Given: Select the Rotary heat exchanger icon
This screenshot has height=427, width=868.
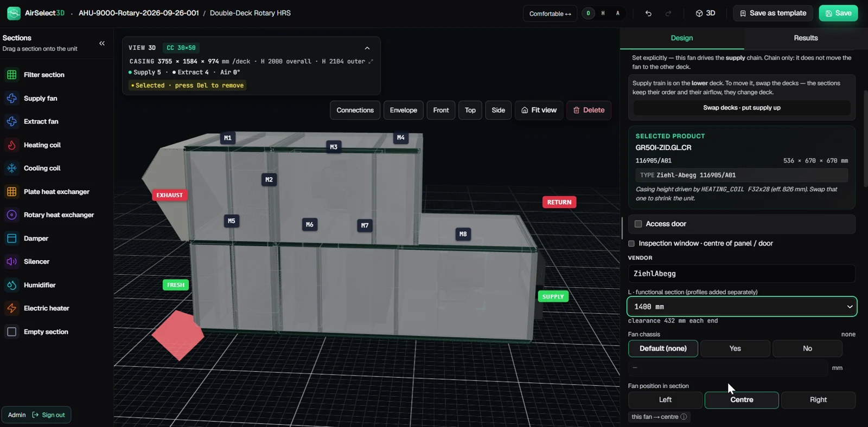Looking at the screenshot, I should click(12, 215).
